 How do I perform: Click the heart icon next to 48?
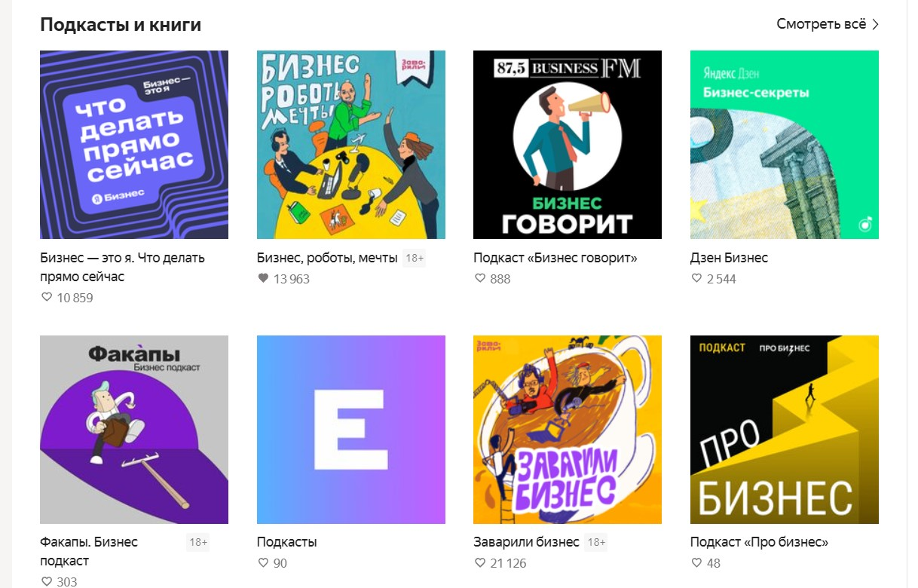(x=696, y=563)
